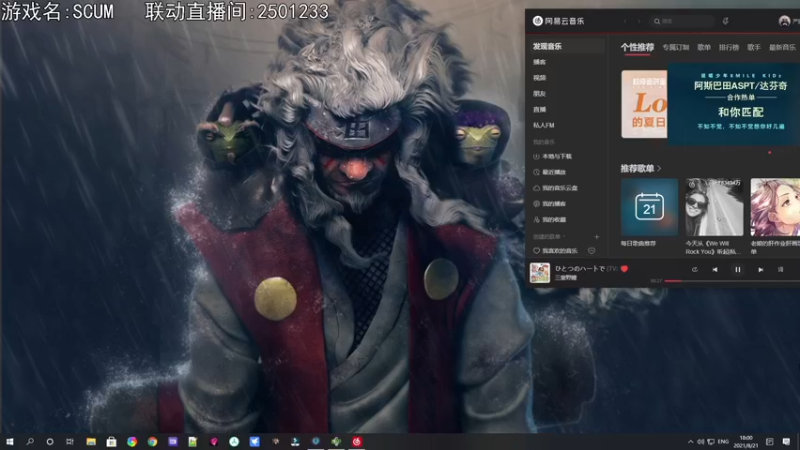Unlike the song via red heart
The height and width of the screenshot is (450, 800).
point(624,268)
